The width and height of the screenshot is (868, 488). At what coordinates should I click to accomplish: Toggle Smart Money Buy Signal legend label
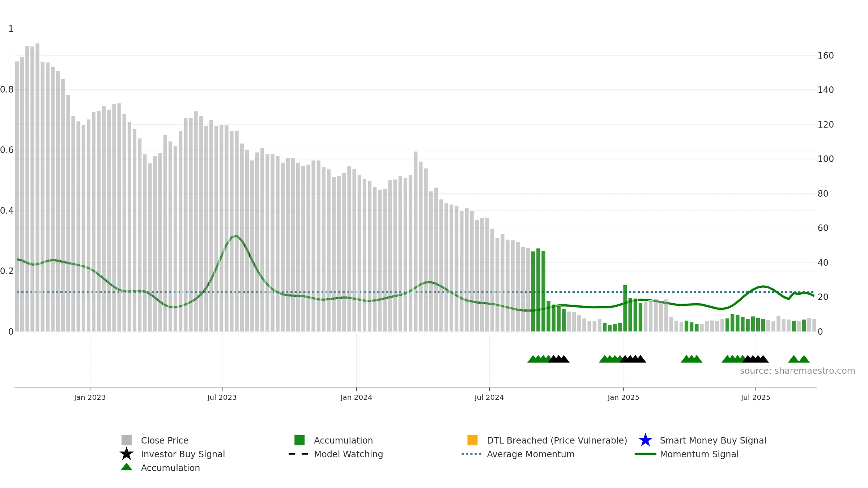(713, 440)
